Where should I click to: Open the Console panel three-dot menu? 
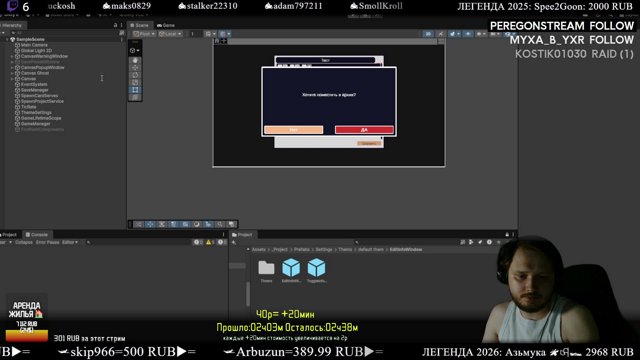click(223, 235)
